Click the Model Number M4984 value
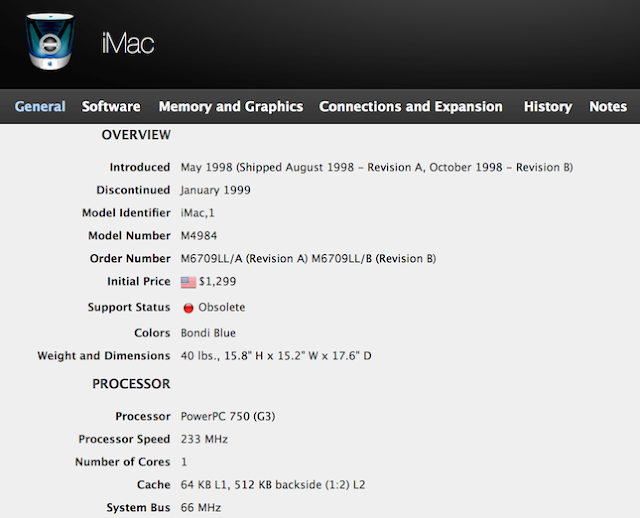This screenshot has height=518, width=640. click(199, 236)
